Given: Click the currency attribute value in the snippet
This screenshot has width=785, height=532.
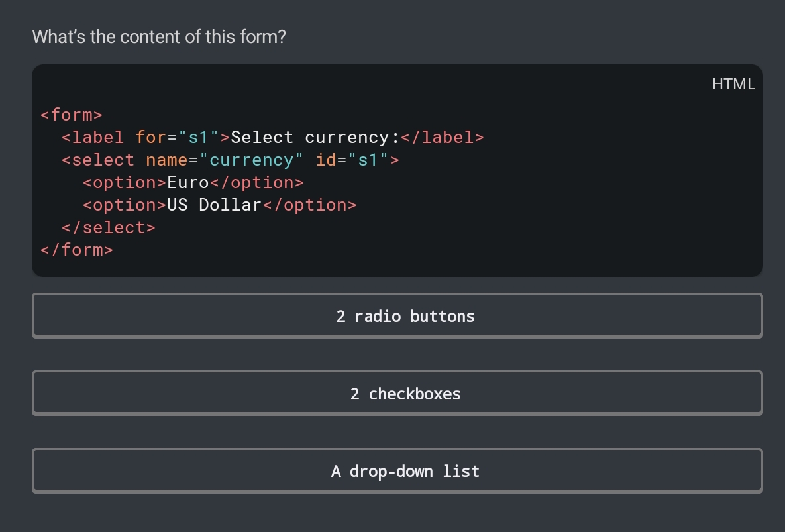Looking at the screenshot, I should pyautogui.click(x=252, y=160).
